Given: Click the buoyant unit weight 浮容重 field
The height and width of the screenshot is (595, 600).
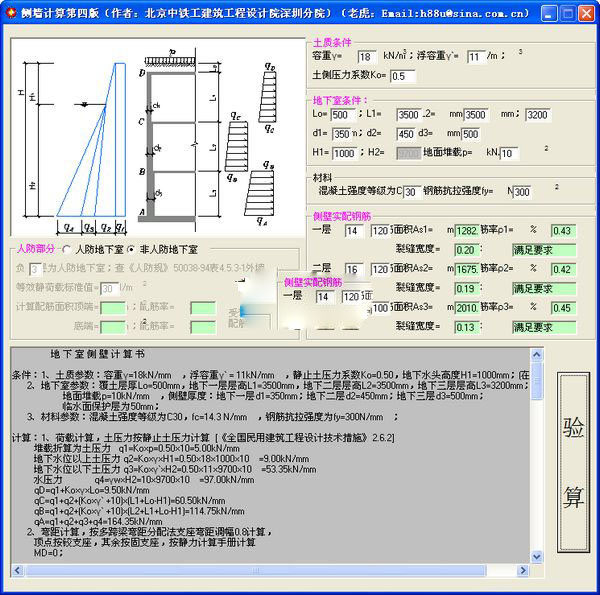Looking at the screenshot, I should (x=475, y=57).
